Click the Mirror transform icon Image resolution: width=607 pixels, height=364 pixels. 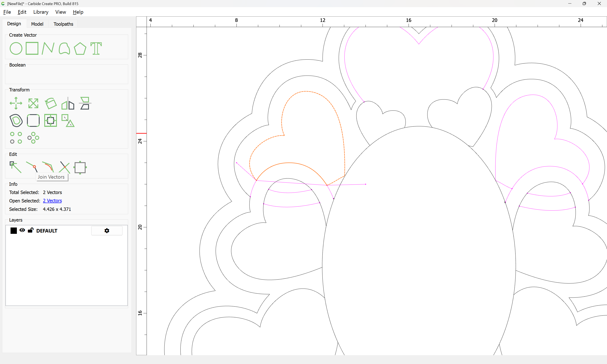68,103
